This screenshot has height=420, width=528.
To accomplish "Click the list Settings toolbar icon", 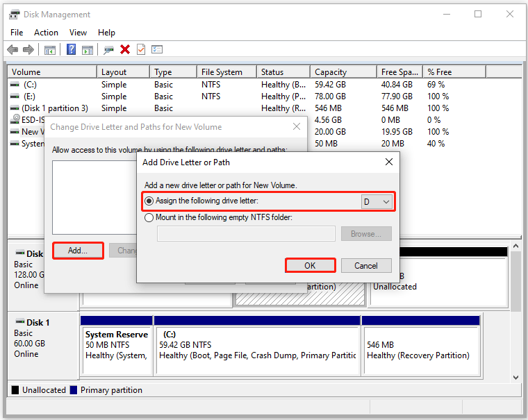I will coord(157,49).
